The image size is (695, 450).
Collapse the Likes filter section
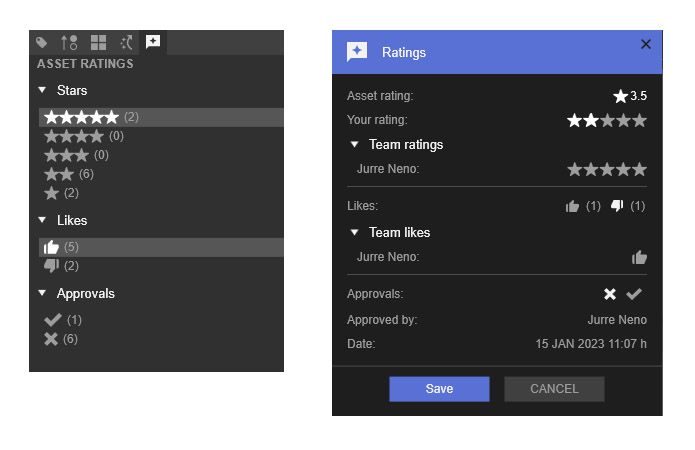43,220
